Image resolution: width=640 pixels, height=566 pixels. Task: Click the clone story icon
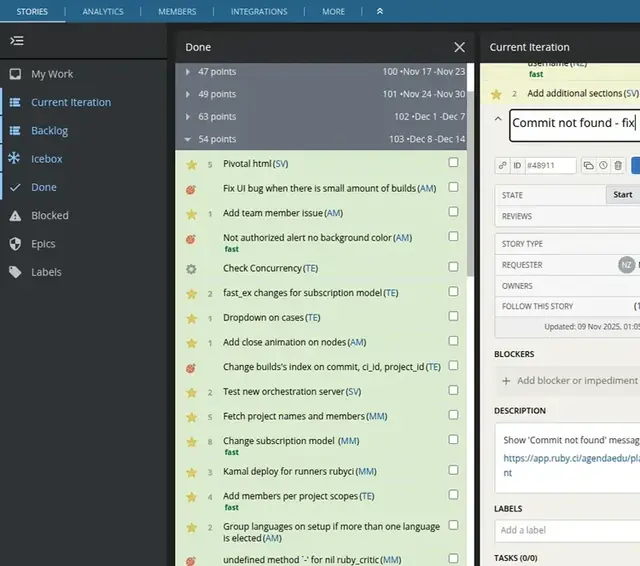pos(588,165)
